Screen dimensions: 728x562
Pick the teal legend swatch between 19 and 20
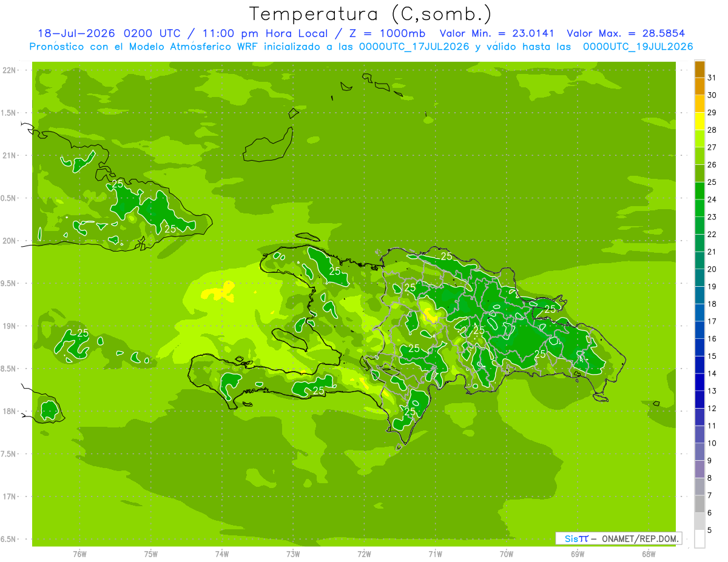tap(699, 278)
